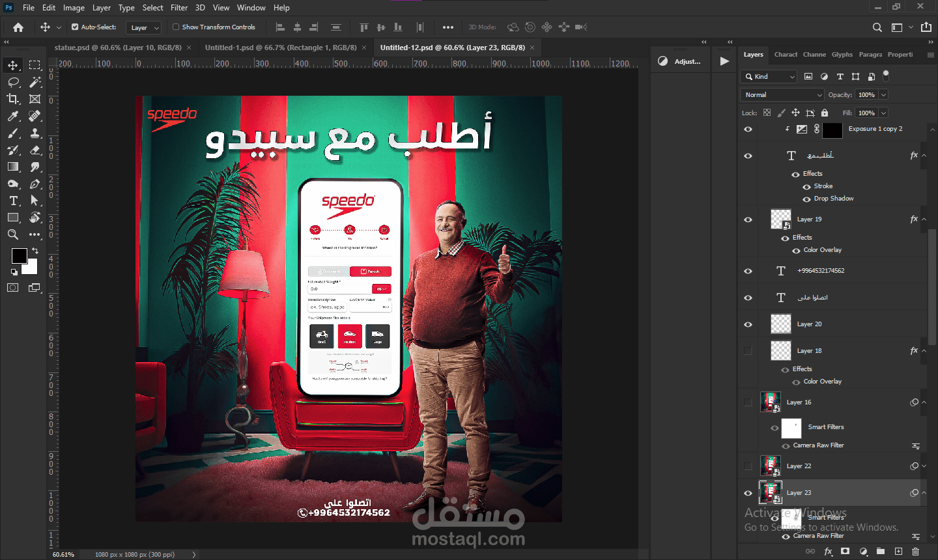Click the more options ellipsis in options bar
Viewport: 938px width, 560px height.
tap(448, 27)
